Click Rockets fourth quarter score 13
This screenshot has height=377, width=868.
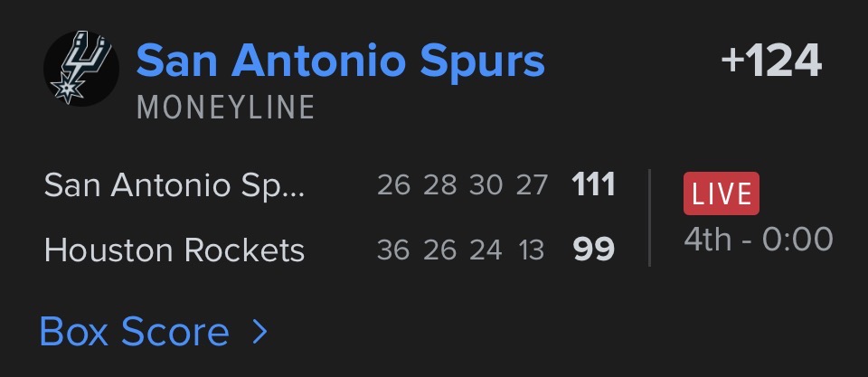click(532, 250)
